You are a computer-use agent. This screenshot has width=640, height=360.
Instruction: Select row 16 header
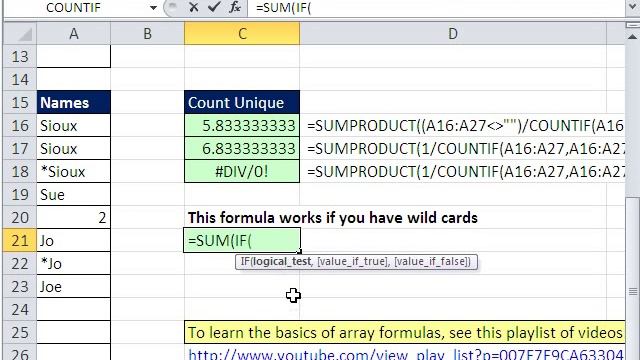[20, 125]
